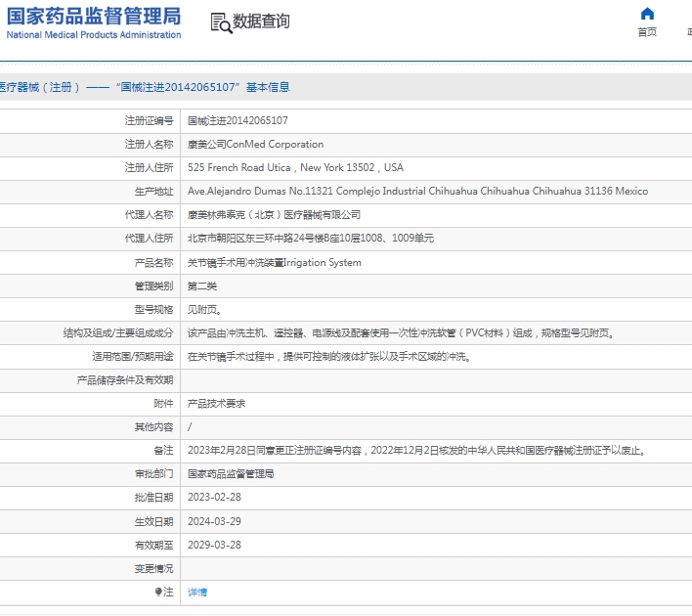The image size is (692, 616).
Task: Click the 数据查询 search document icon
Action: tap(221, 22)
